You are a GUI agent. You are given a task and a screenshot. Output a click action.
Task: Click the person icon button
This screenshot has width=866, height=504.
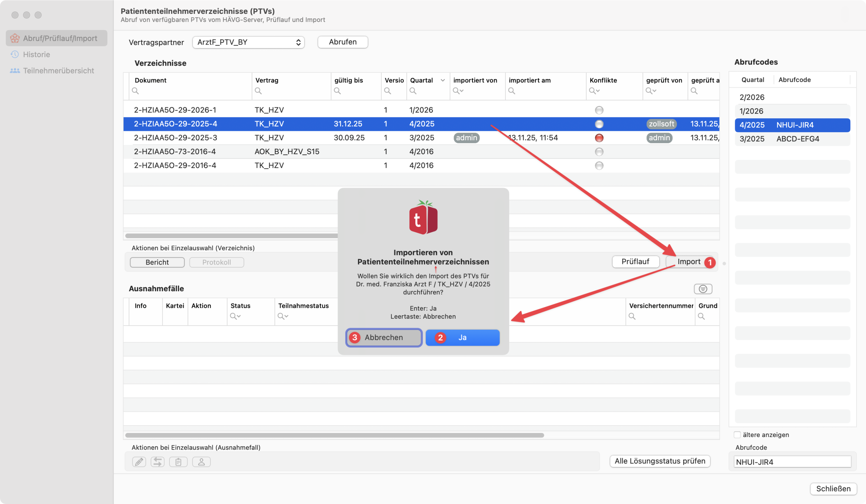(201, 462)
